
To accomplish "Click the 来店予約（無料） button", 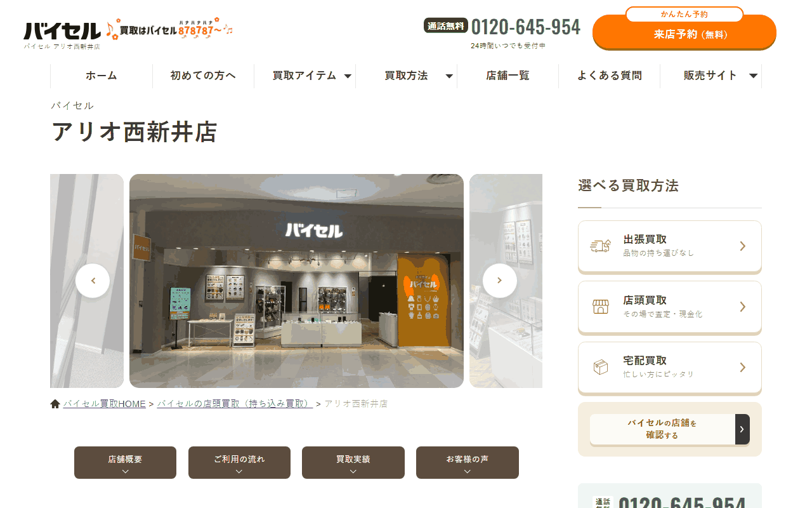I will (x=684, y=32).
